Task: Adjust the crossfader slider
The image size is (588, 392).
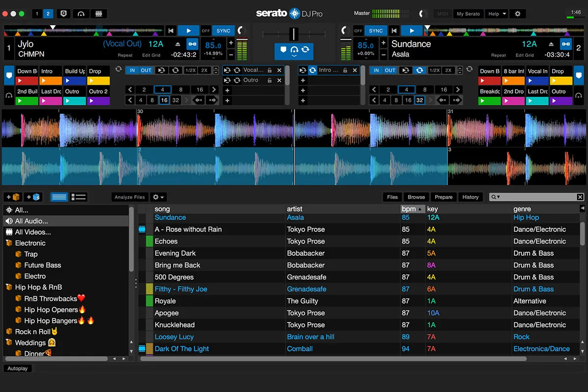Action: 294,34
